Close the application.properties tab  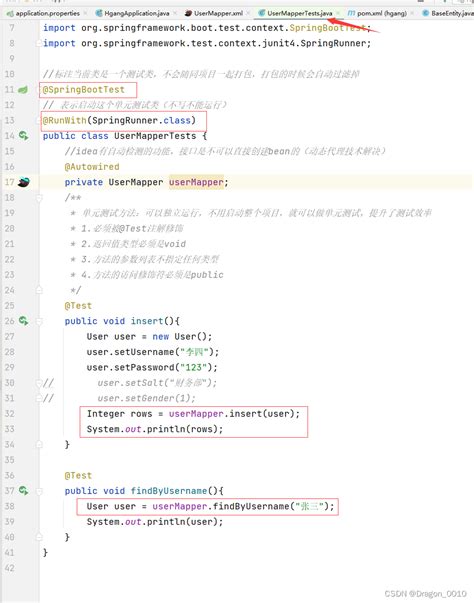tap(85, 13)
